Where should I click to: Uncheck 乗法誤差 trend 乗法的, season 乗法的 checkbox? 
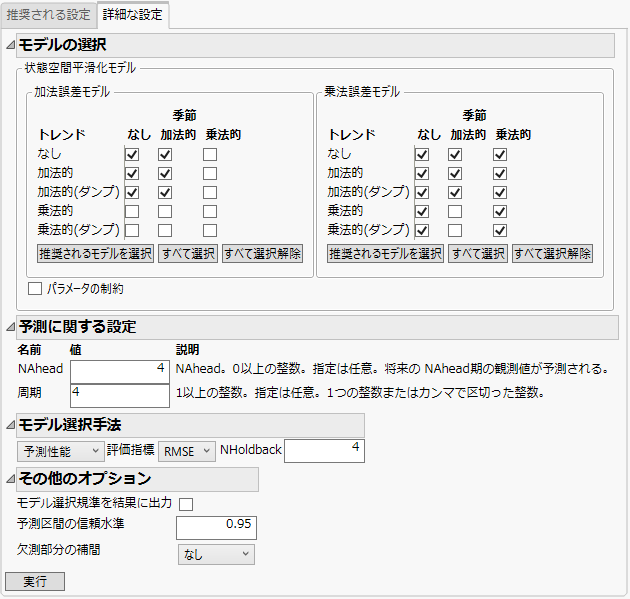[500, 212]
